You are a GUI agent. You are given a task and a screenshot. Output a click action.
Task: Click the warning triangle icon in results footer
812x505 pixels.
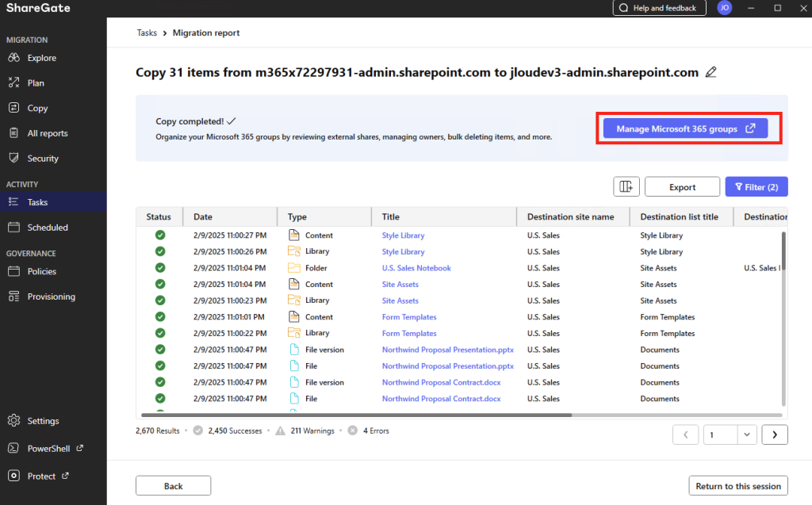(280, 430)
